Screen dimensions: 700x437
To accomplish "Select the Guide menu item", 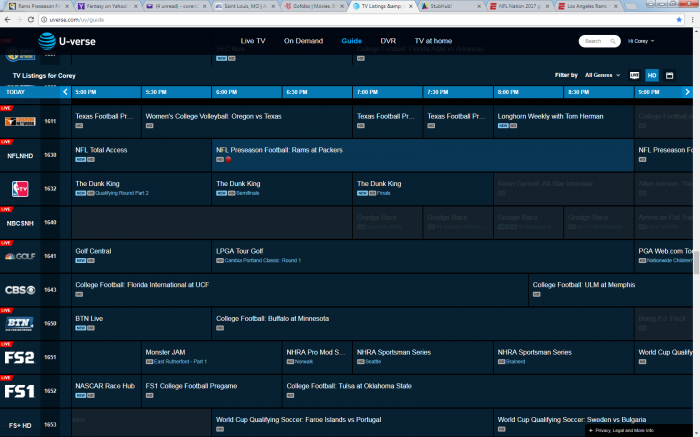I will click(351, 41).
